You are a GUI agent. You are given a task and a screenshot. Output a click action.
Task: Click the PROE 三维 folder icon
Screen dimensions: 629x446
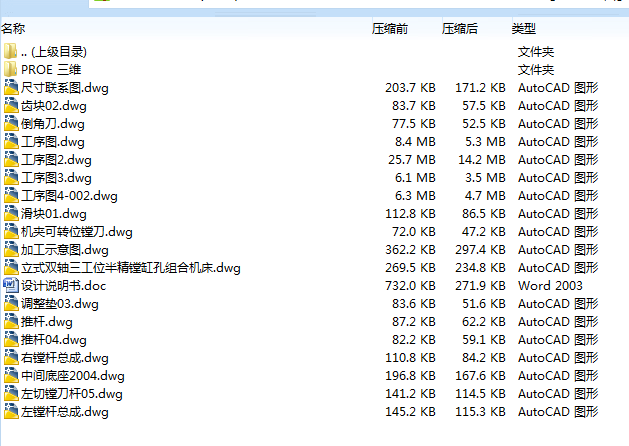point(11,69)
